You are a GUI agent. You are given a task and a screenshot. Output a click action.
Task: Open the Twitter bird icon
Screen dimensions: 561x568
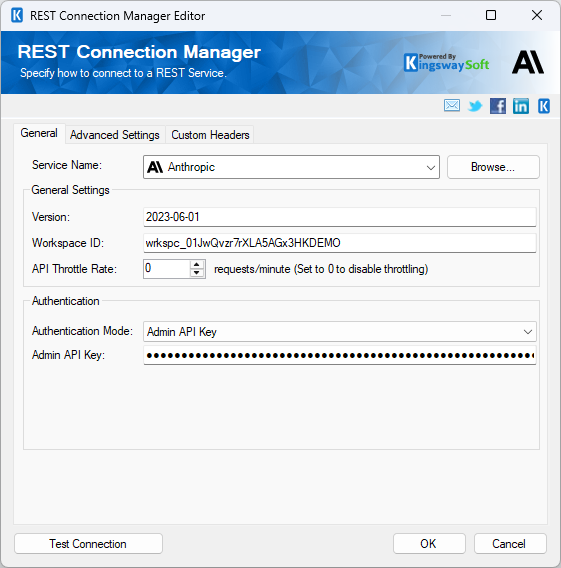(475, 106)
